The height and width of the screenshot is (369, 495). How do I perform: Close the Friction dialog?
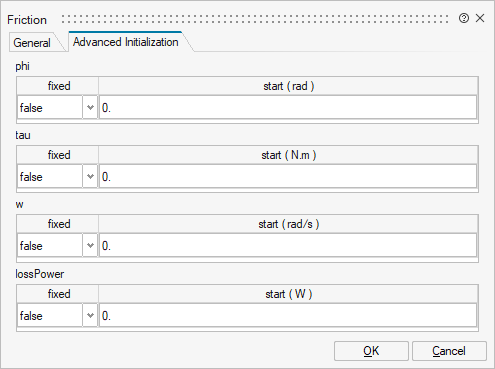[x=480, y=18]
